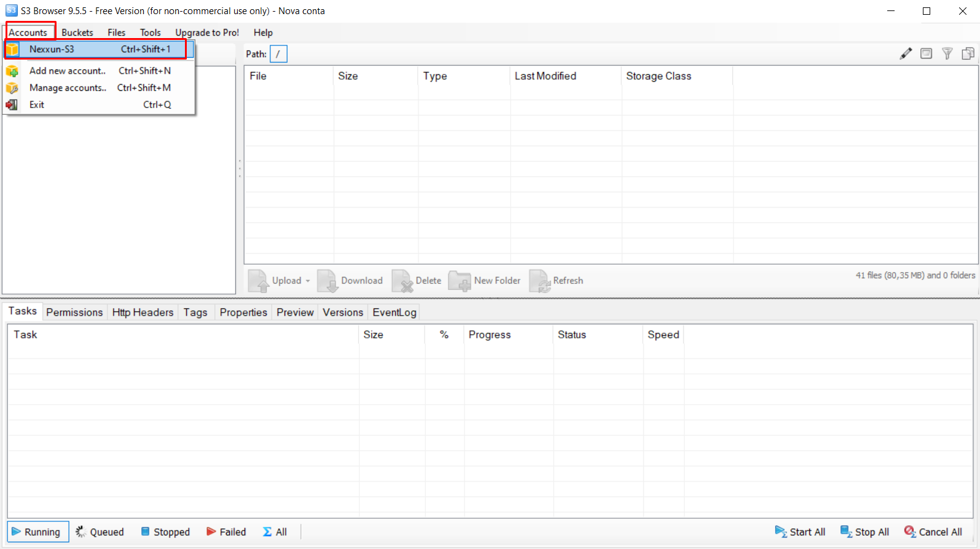Click the Manage accounts icon

point(12,88)
